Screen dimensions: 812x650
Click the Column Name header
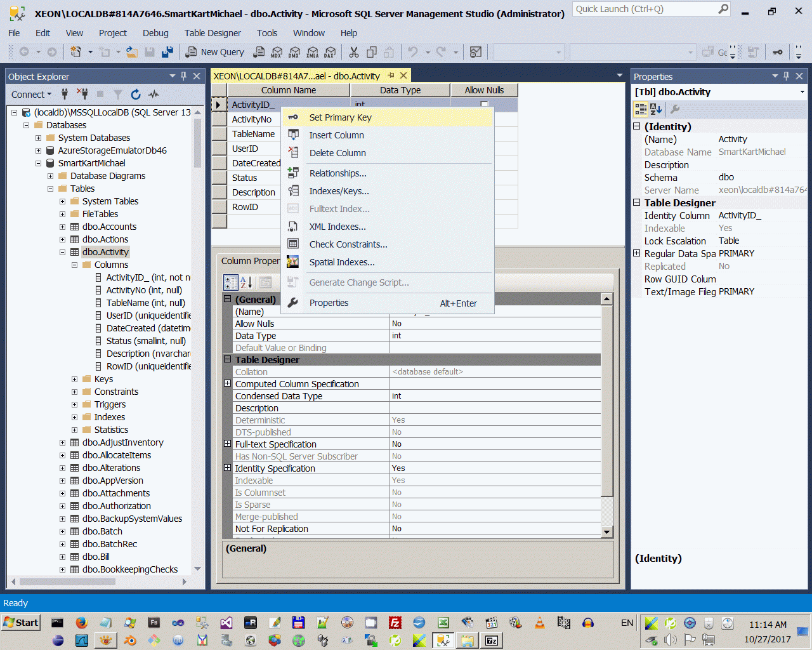coord(289,90)
